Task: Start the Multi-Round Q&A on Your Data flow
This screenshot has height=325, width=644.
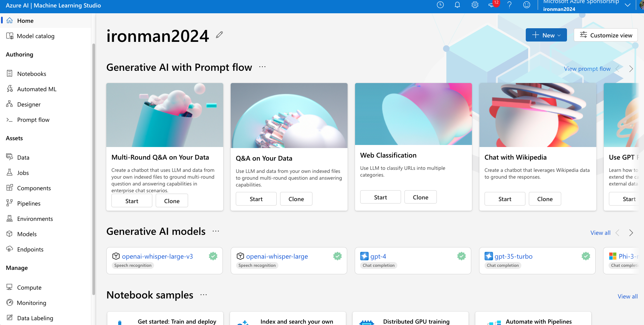Action: 132,201
